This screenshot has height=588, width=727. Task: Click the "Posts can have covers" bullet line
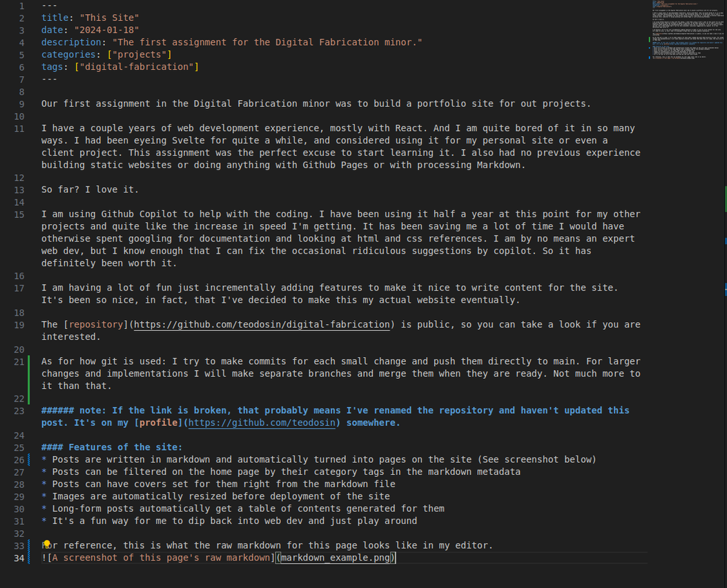pyautogui.click(x=218, y=484)
